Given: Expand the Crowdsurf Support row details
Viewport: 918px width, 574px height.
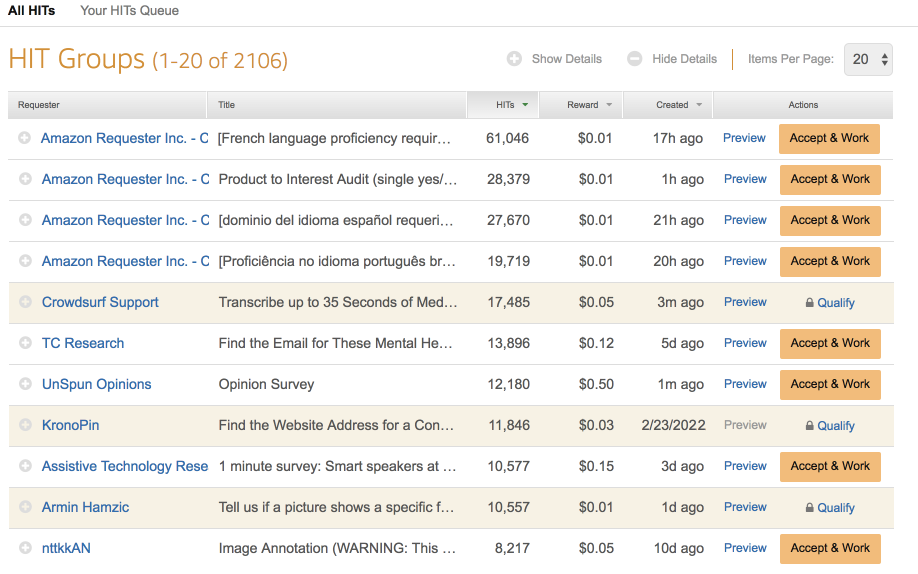Looking at the screenshot, I should 25,302.
